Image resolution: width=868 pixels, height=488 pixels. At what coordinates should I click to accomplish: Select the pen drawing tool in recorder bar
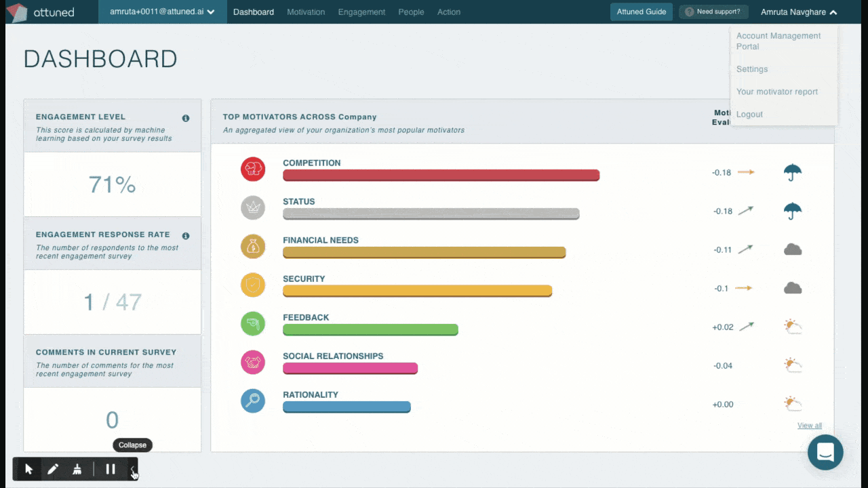[53, 469]
